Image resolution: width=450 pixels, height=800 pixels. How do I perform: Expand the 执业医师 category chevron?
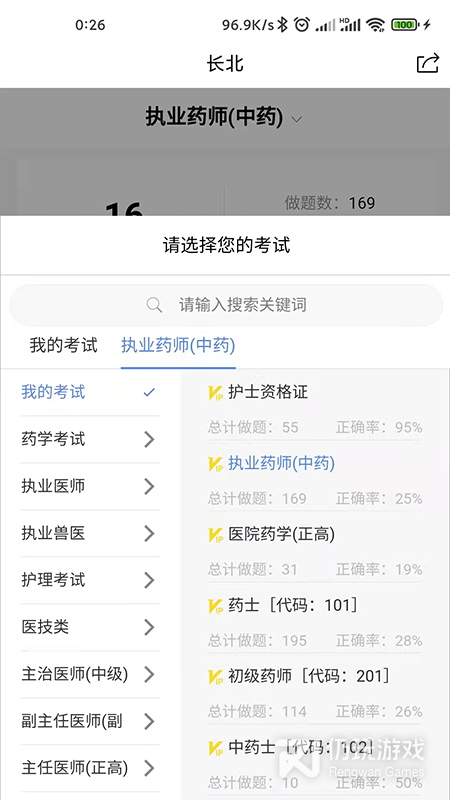tap(149, 486)
